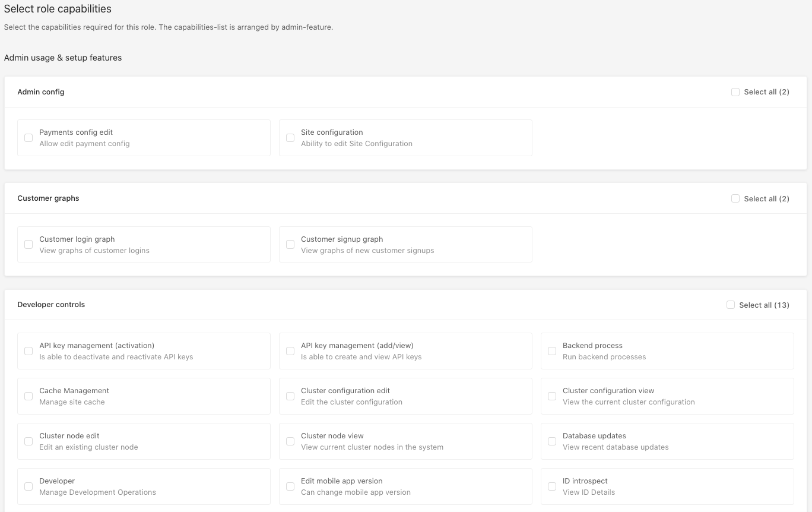Select all 13 Developer controls capabilities
Viewport: 812px width, 512px height.
point(731,305)
